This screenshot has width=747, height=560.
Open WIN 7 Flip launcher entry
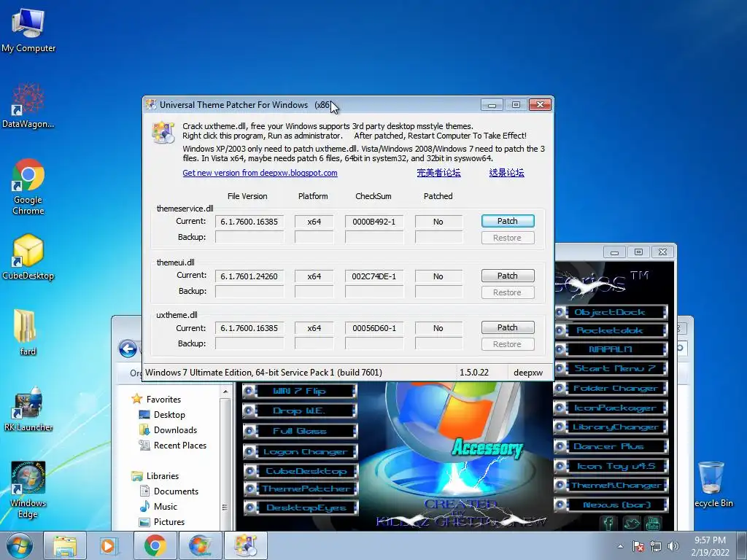[300, 392]
